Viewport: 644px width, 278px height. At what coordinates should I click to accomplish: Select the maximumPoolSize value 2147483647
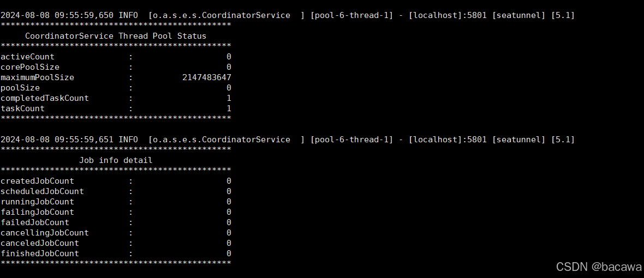207,77
